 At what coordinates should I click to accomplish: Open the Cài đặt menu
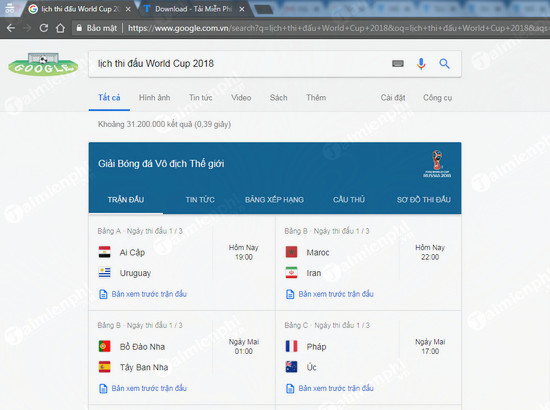393,98
